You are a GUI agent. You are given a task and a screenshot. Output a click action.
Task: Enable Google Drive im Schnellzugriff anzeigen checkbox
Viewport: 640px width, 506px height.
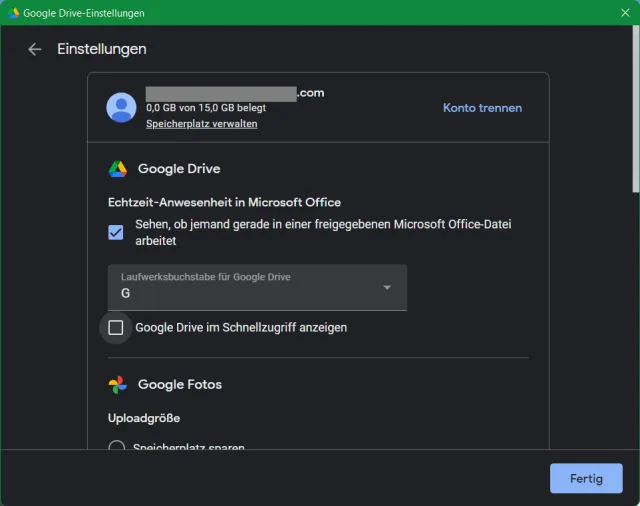click(x=116, y=327)
